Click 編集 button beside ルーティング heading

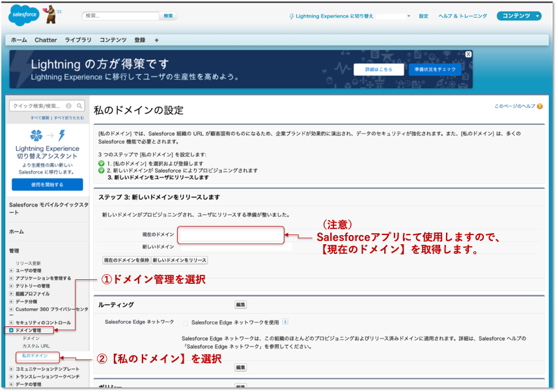(x=240, y=304)
